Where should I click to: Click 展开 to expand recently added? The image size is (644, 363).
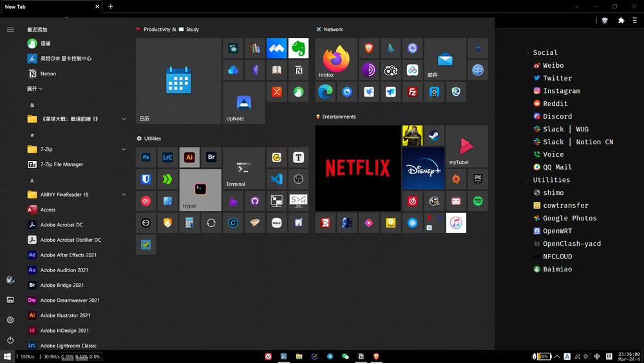point(35,88)
